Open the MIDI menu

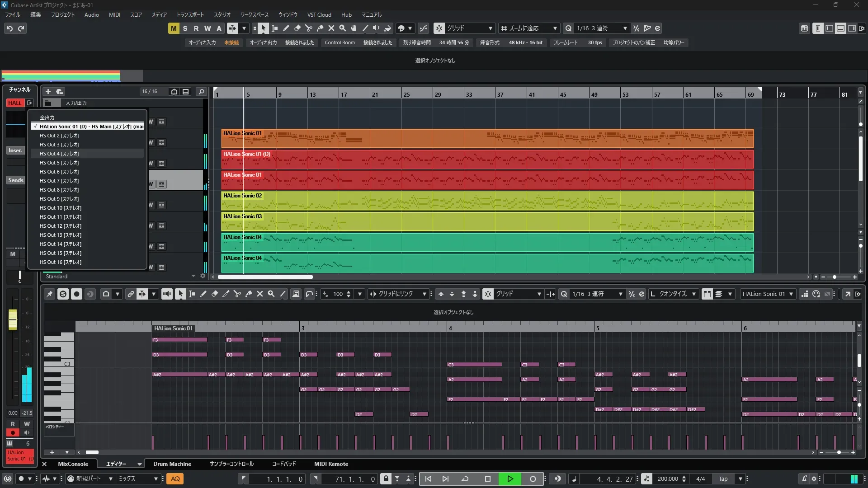click(114, 14)
